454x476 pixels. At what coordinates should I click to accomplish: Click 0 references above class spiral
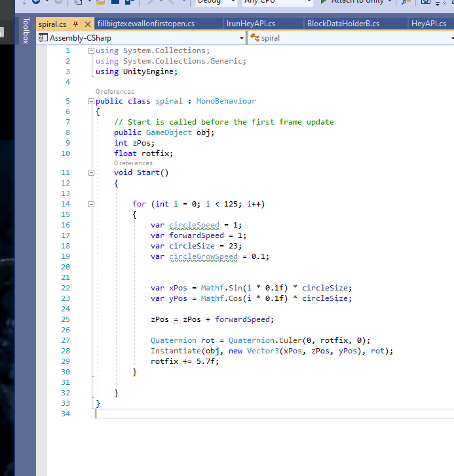(115, 92)
